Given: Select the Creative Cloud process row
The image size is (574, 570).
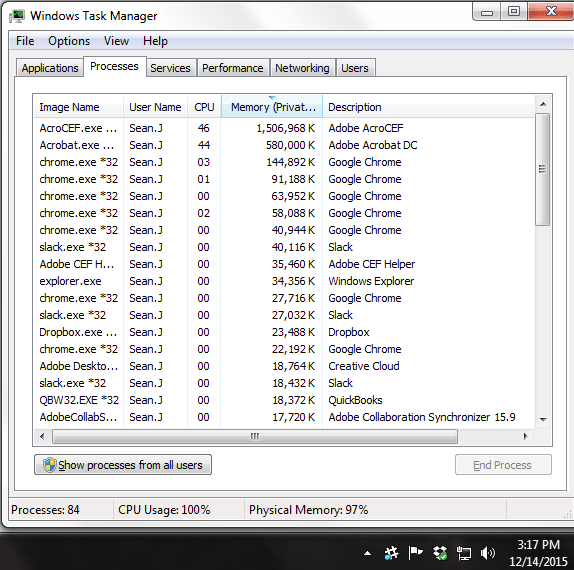Looking at the screenshot, I should (x=284, y=366).
